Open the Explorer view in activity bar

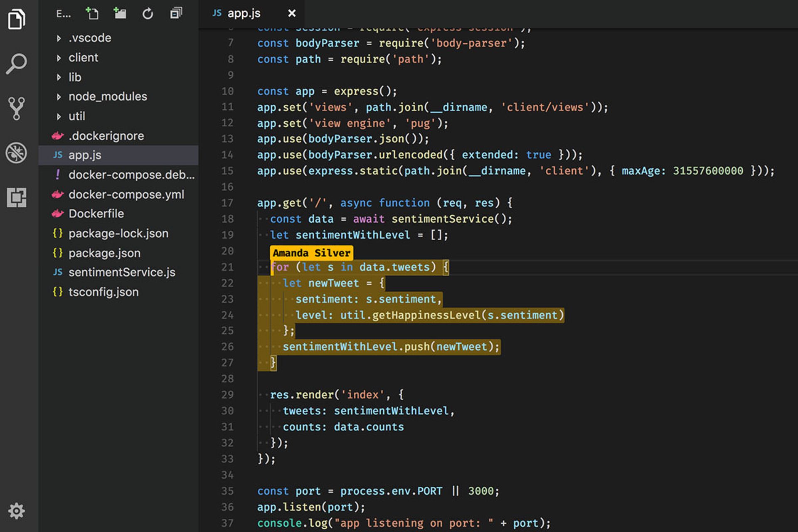[17, 19]
